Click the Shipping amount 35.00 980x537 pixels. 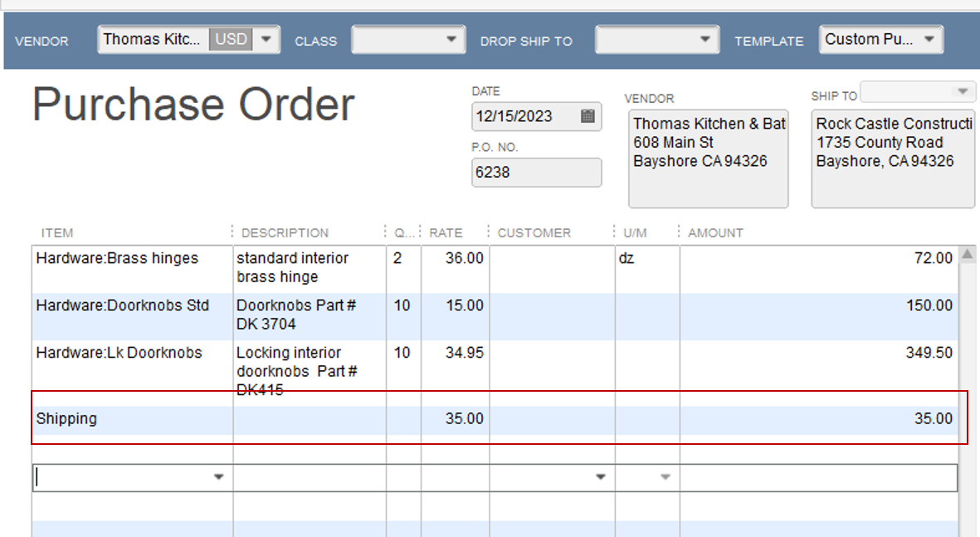tap(934, 419)
